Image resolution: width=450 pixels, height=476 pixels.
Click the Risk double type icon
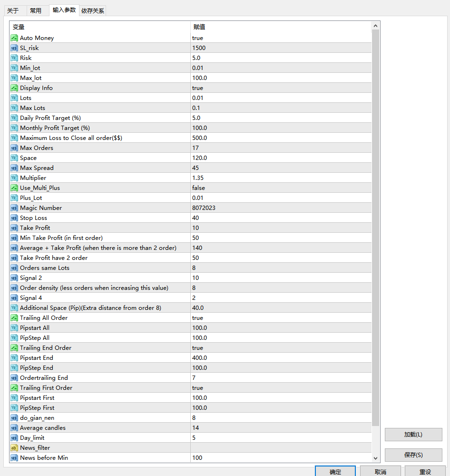[x=14, y=58]
